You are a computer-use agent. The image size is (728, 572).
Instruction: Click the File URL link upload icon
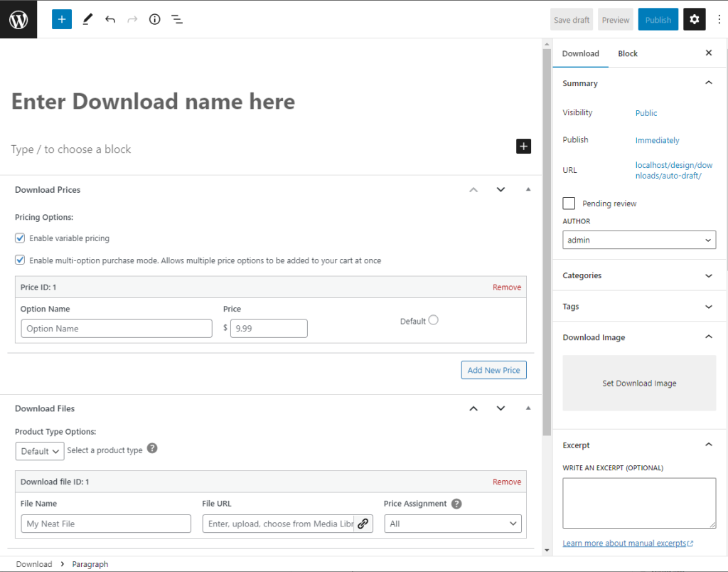pos(363,524)
